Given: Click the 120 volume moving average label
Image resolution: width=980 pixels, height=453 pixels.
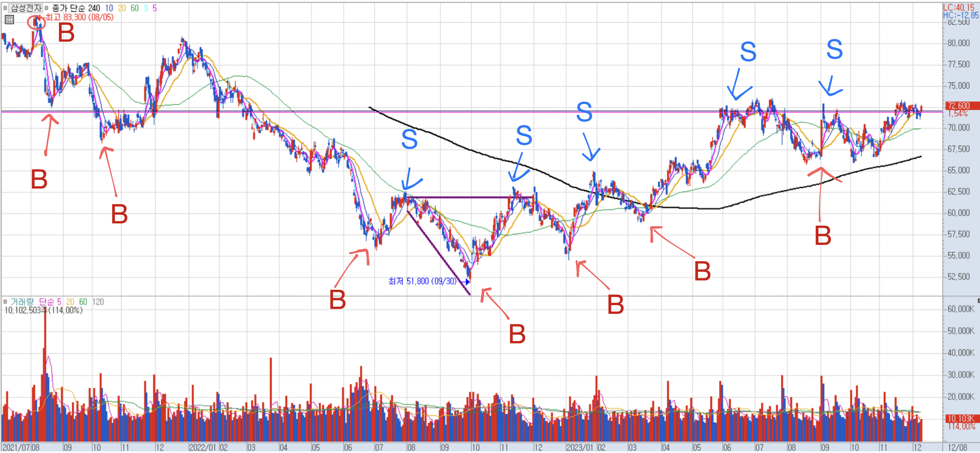Looking at the screenshot, I should (98, 302).
